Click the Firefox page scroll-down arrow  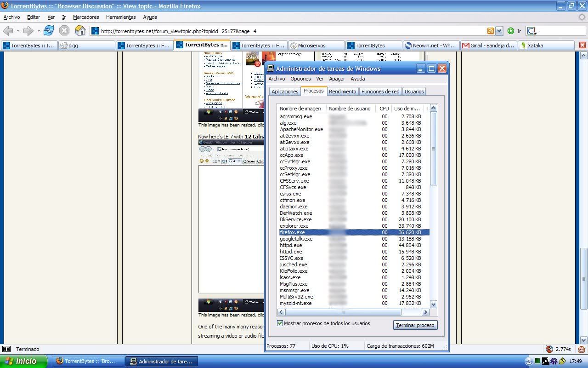click(584, 339)
